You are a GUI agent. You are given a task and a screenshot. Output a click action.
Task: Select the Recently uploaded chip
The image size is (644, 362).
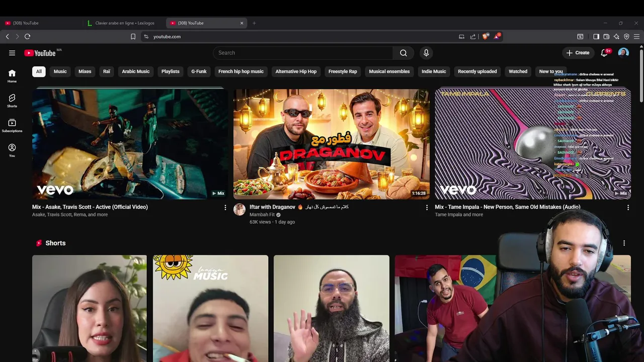click(477, 71)
